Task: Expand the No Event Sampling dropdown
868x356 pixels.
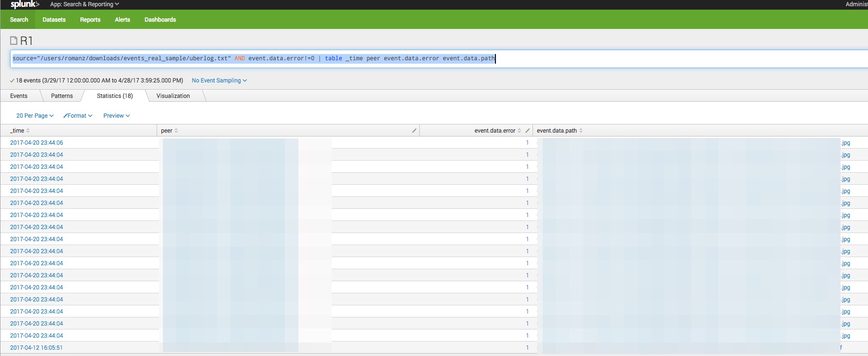Action: (x=219, y=81)
